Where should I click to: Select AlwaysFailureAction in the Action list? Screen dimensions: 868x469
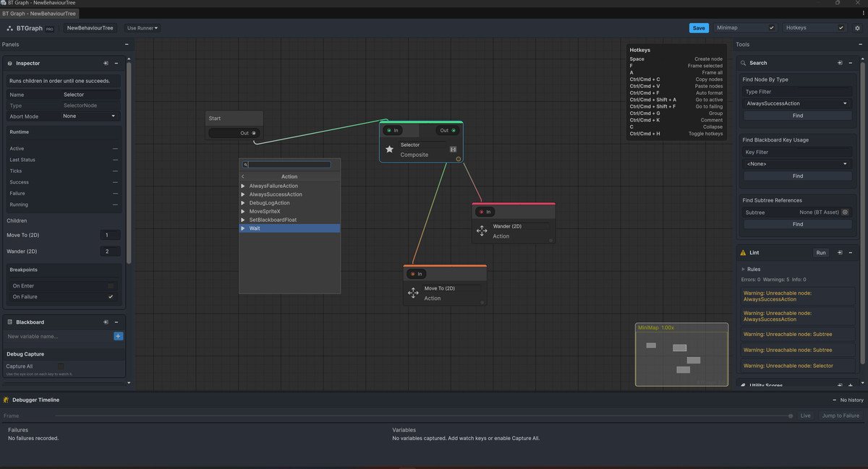[x=289, y=186]
